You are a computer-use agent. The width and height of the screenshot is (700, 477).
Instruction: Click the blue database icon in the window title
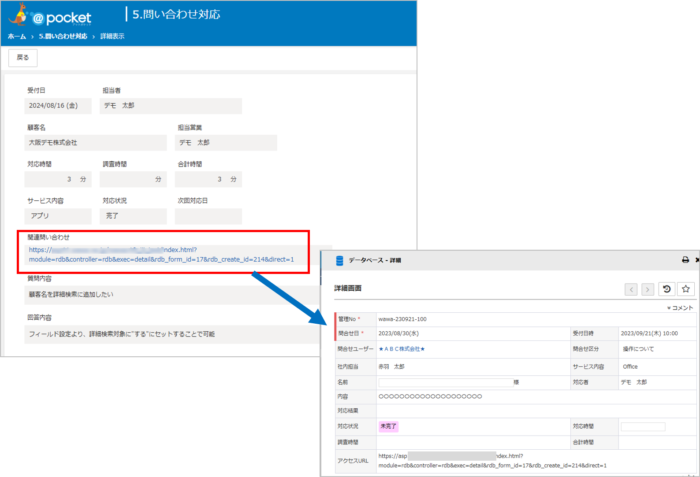340,260
